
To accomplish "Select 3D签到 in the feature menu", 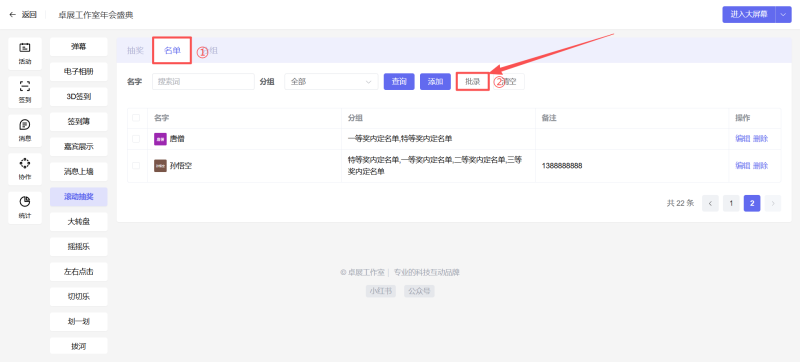I will [x=79, y=96].
